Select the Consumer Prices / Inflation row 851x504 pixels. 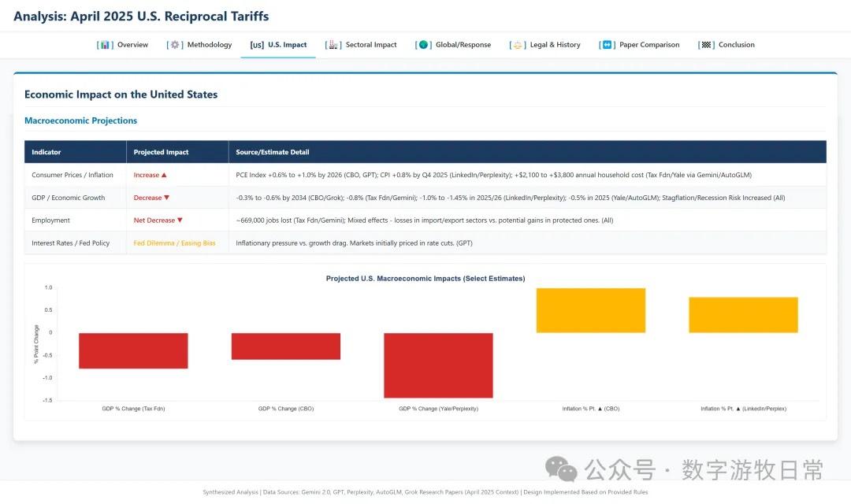(72, 175)
